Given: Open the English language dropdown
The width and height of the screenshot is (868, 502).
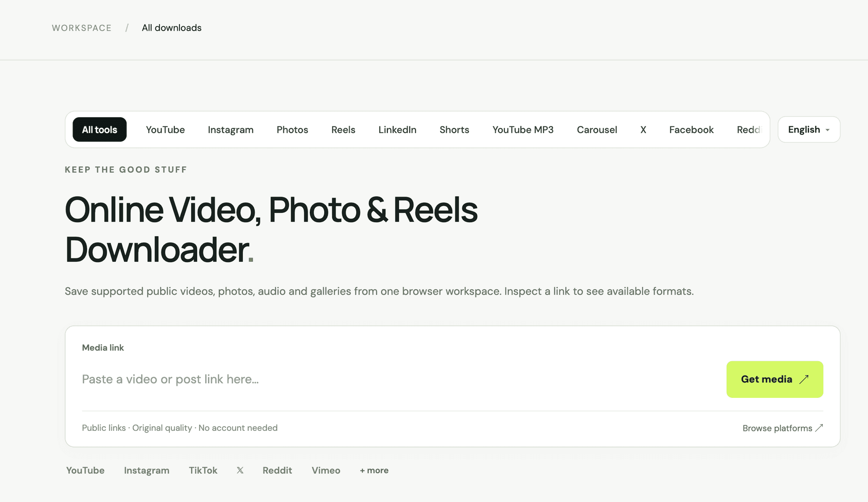Looking at the screenshot, I should coord(809,130).
